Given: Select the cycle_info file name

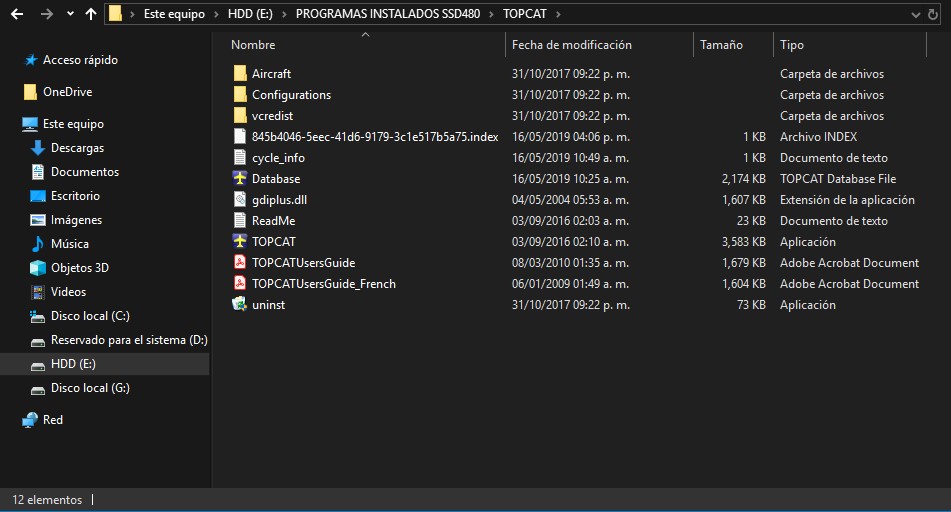Looking at the screenshot, I should pyautogui.click(x=278, y=158).
